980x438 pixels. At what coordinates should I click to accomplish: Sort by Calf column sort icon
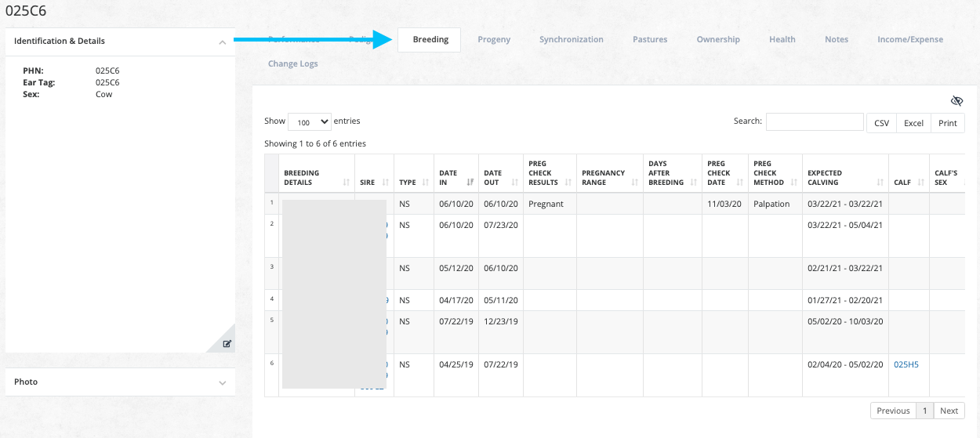921,183
